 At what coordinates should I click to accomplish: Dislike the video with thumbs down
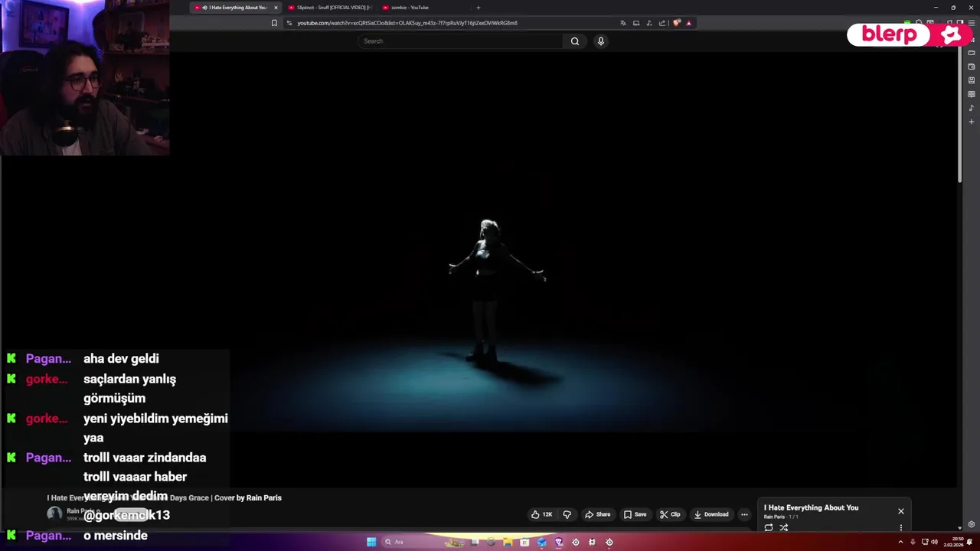(x=567, y=514)
